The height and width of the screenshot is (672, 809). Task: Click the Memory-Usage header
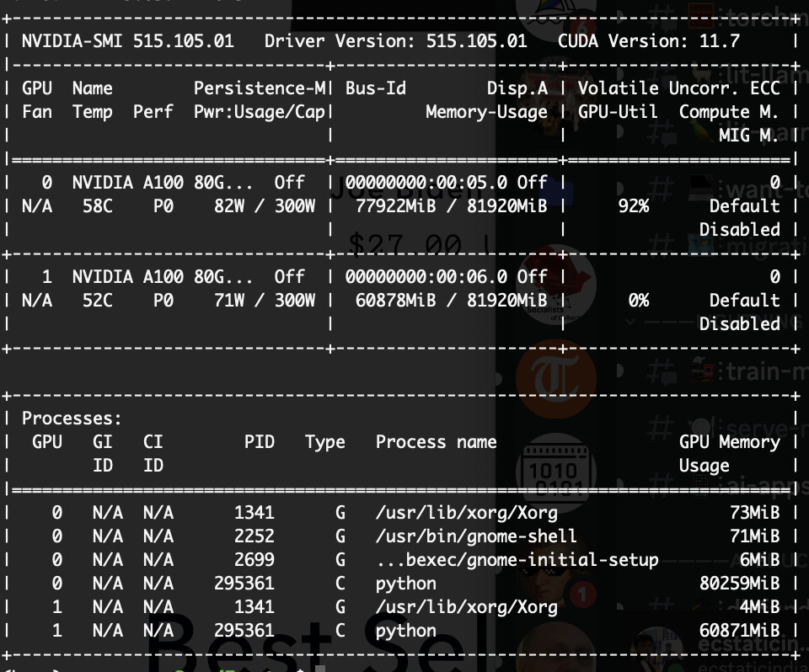pyautogui.click(x=486, y=112)
